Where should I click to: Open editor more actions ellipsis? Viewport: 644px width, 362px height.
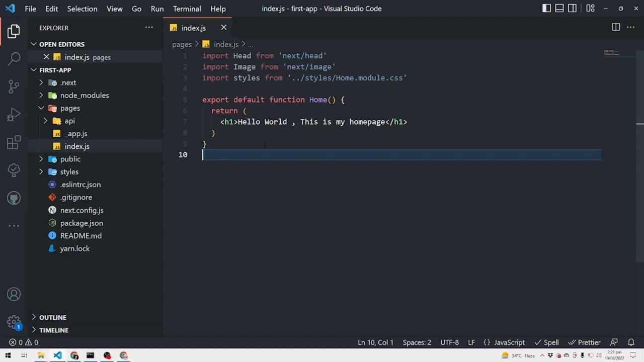point(630,27)
